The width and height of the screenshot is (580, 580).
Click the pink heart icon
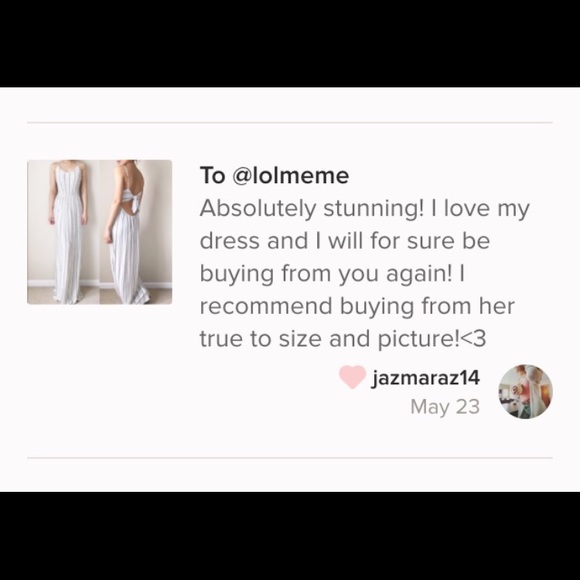point(352,377)
